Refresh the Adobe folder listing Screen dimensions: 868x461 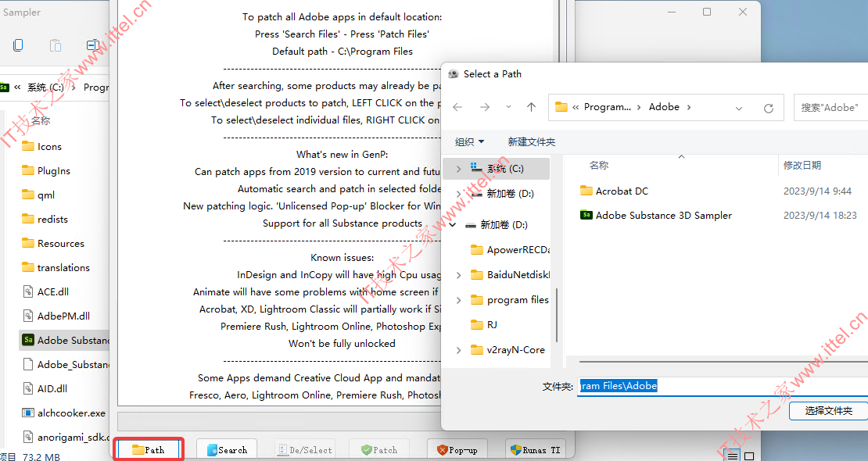point(769,108)
